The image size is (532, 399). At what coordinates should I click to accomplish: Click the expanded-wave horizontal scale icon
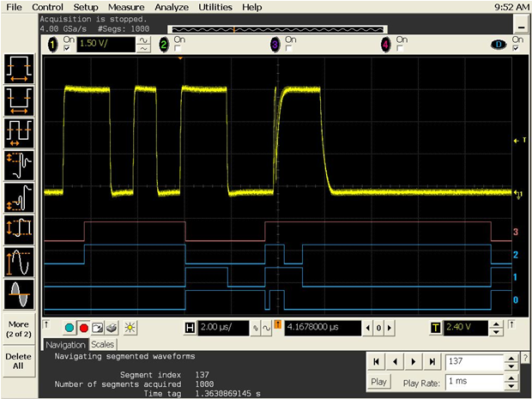click(267, 328)
